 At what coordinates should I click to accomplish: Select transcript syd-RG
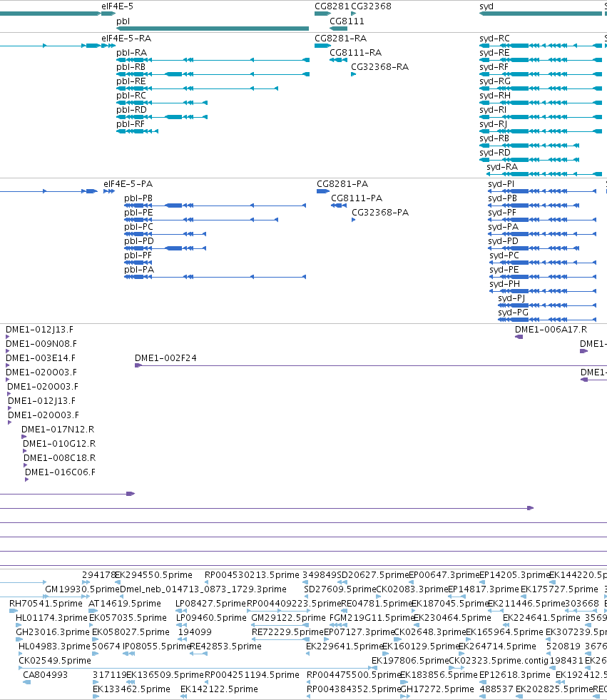pyautogui.click(x=541, y=88)
